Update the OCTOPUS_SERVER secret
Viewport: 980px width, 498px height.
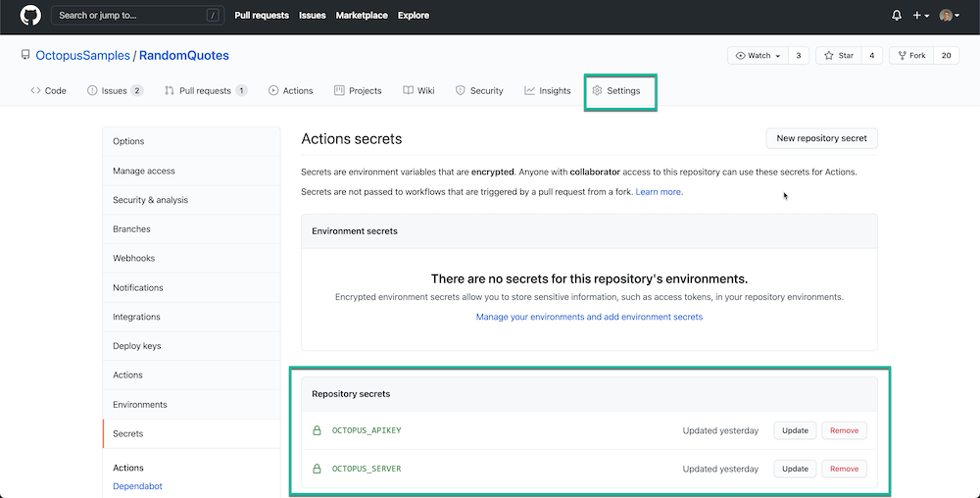coord(795,469)
